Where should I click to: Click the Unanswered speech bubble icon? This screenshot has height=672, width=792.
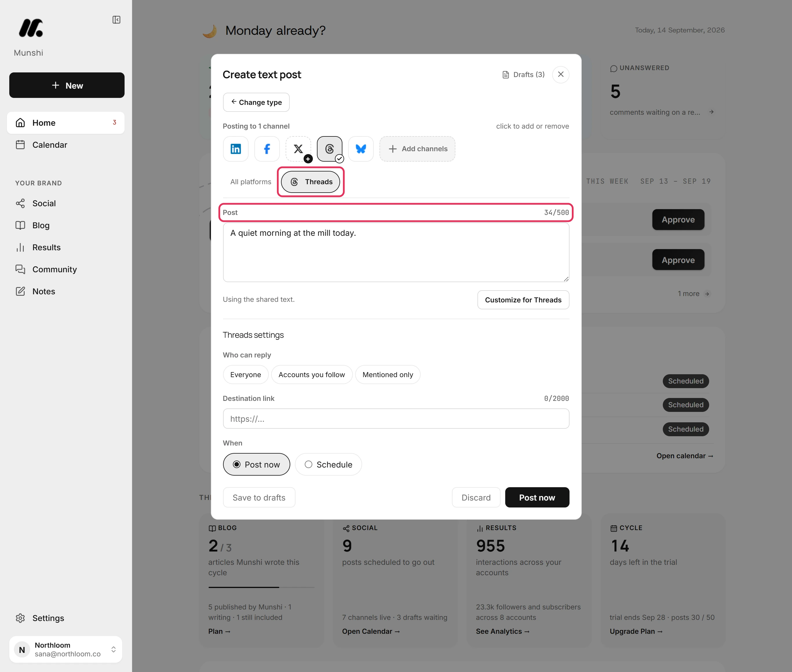coord(613,69)
